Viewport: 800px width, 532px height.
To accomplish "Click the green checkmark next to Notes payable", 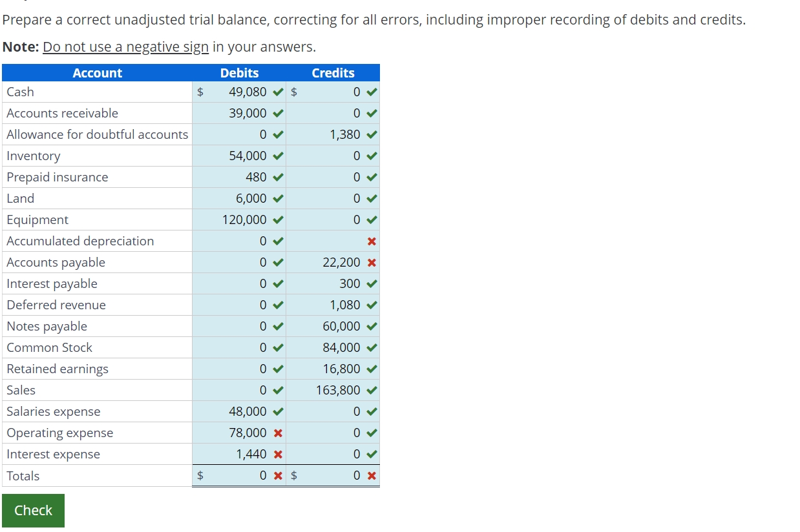I will click(x=373, y=326).
